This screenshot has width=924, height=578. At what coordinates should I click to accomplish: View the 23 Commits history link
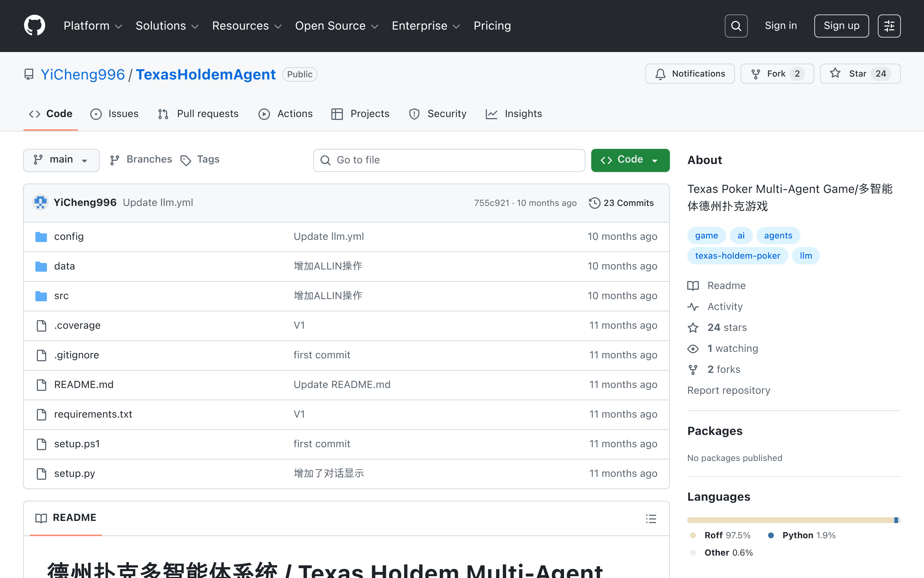pyautogui.click(x=621, y=203)
